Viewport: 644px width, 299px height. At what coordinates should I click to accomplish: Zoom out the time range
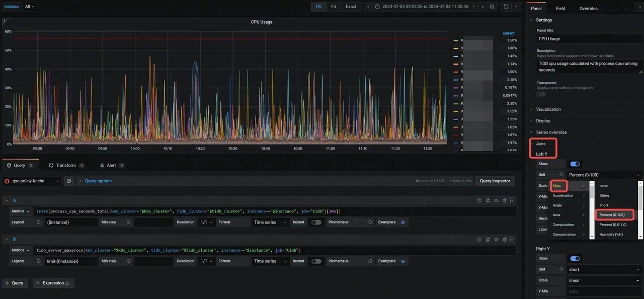[x=492, y=7]
